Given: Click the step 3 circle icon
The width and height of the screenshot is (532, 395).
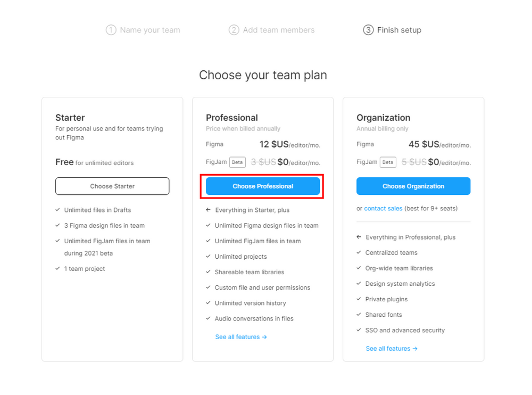Looking at the screenshot, I should 368,30.
